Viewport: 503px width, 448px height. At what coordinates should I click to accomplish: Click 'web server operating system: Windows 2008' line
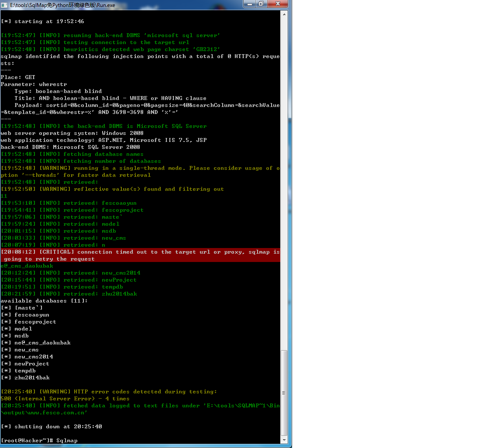tap(72, 133)
